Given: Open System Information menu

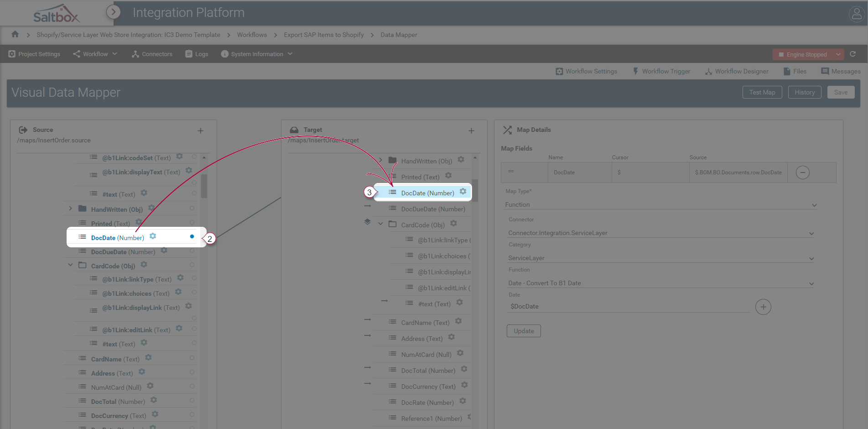Looking at the screenshot, I should pos(256,54).
